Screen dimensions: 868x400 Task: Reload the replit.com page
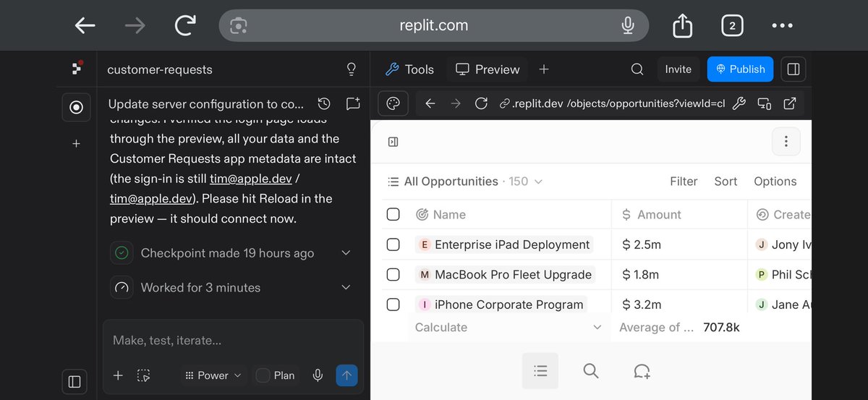185,25
